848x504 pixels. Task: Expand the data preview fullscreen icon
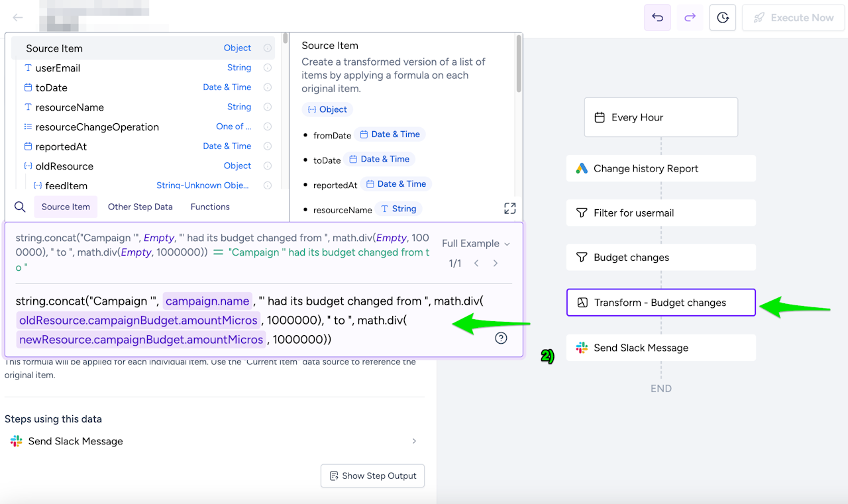(509, 209)
